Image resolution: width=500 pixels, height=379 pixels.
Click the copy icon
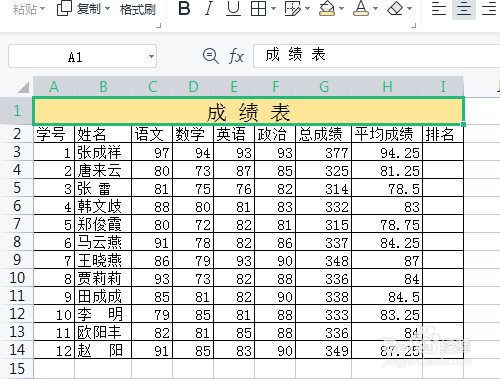click(x=64, y=8)
